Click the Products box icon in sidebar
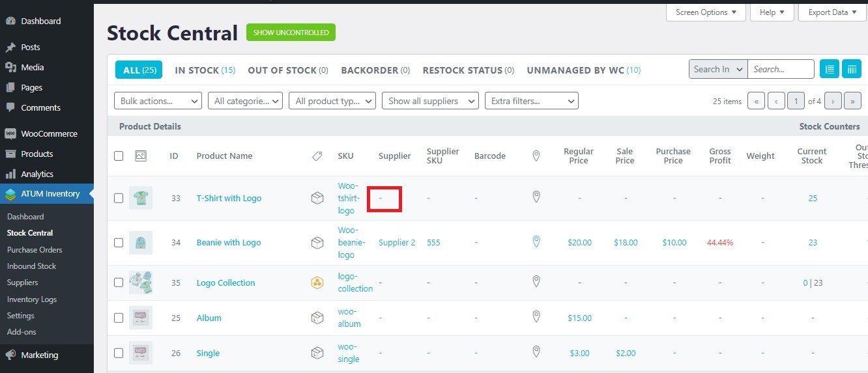The height and width of the screenshot is (373, 868). click(10, 154)
